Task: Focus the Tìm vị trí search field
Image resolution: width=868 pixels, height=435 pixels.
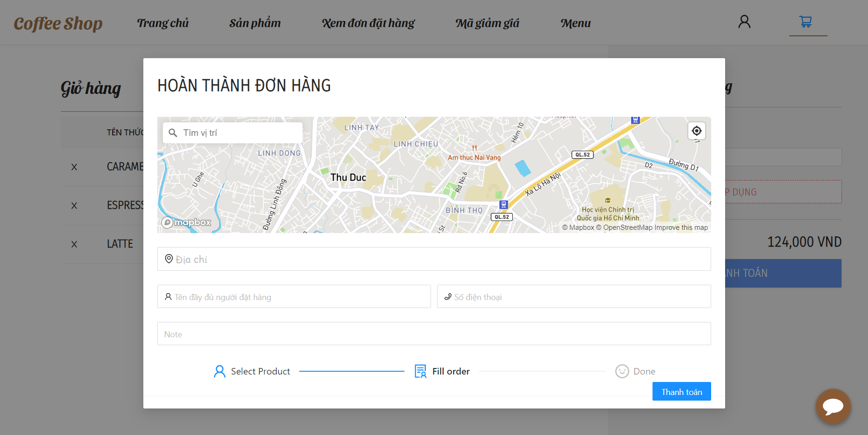Action: coord(233,133)
